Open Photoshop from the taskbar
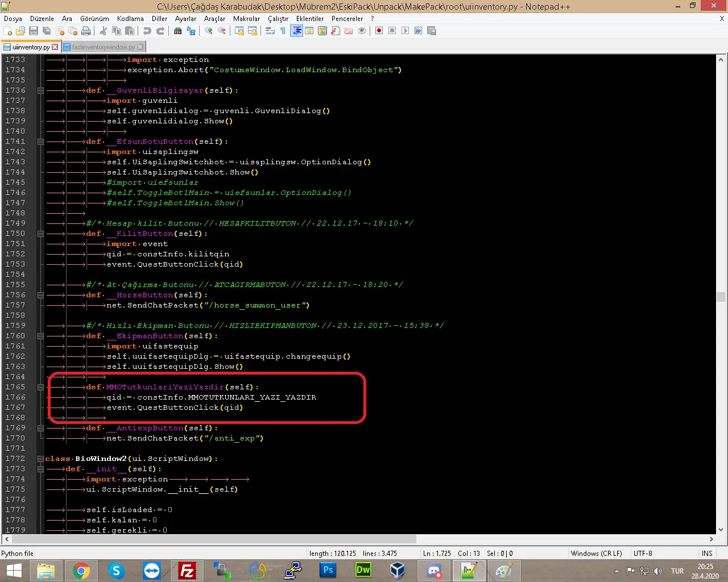 coord(328,571)
